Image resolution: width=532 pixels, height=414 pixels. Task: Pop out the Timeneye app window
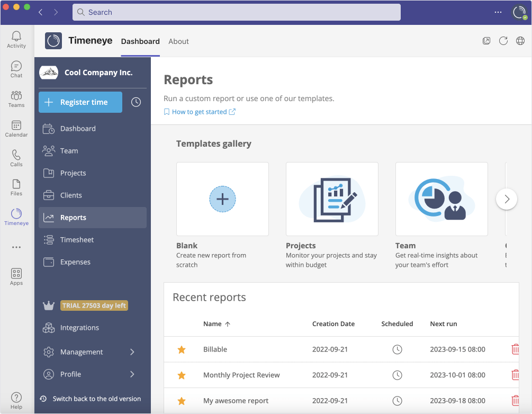[x=486, y=40]
